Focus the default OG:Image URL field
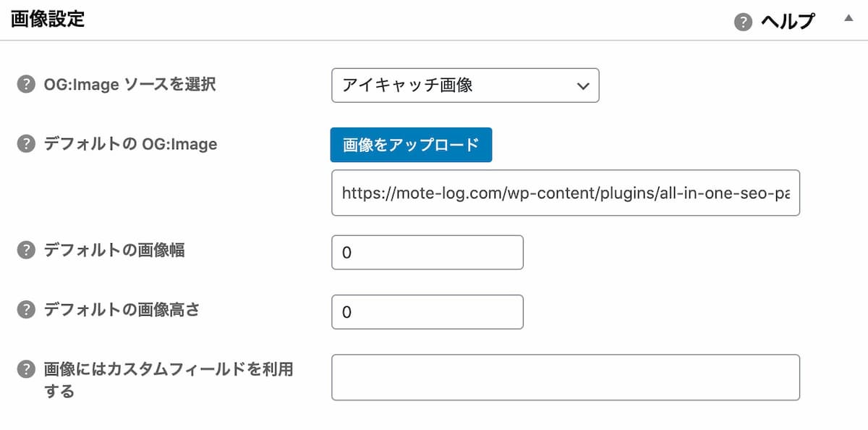Image resolution: width=868 pixels, height=430 pixels. click(x=565, y=193)
